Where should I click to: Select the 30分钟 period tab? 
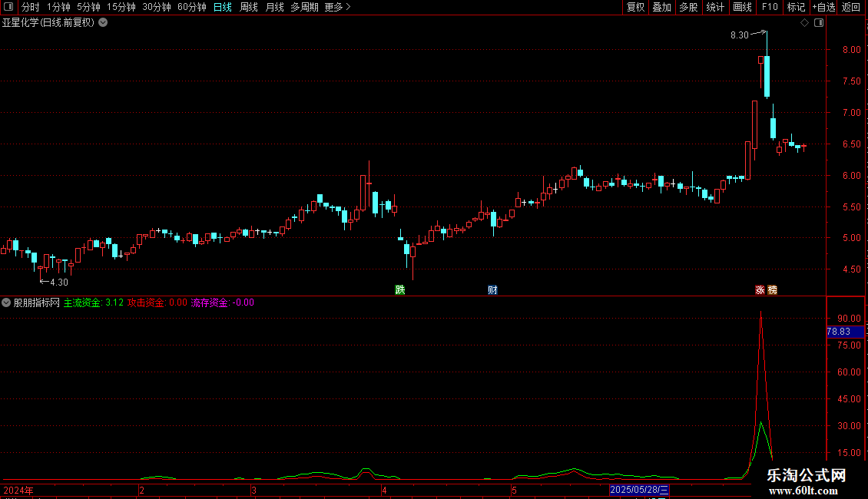[x=157, y=7]
